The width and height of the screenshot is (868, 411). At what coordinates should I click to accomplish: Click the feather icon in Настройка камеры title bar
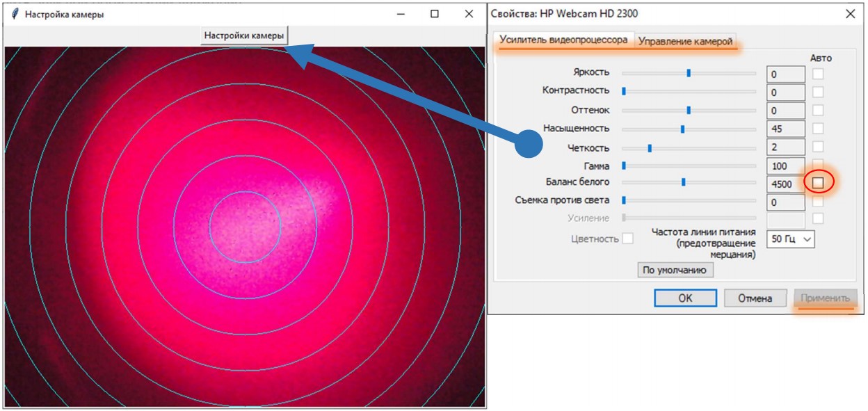pos(14,14)
